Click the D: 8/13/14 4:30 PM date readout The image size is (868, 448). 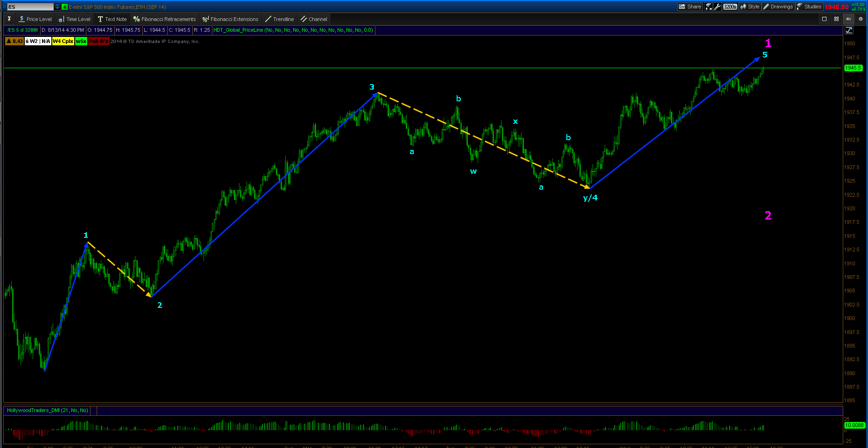tap(63, 30)
